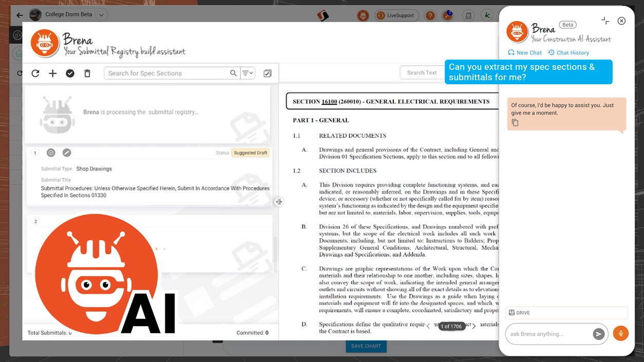Click the 'ask Brena anything' input field
The height and width of the screenshot is (362, 644).
(548, 334)
